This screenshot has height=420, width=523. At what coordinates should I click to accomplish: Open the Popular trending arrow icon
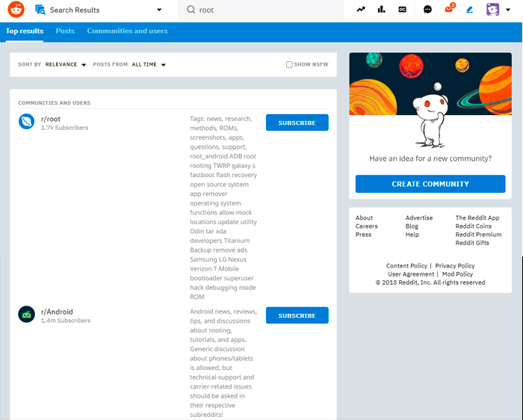tap(361, 10)
